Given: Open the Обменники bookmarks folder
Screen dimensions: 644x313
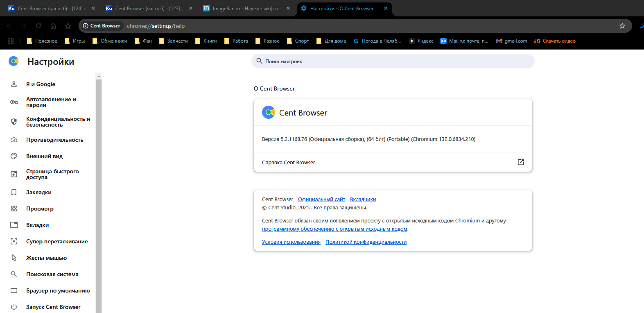Looking at the screenshot, I should pyautogui.click(x=110, y=41).
